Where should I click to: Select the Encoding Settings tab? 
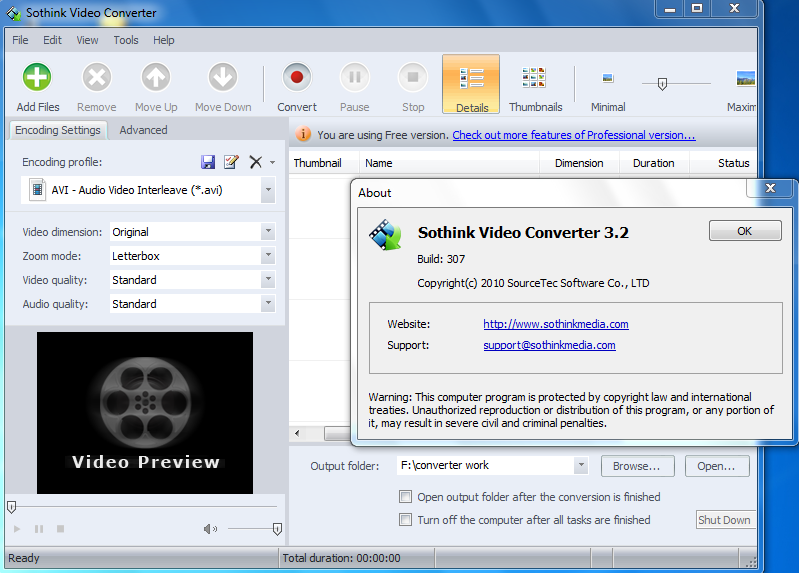[x=58, y=130]
